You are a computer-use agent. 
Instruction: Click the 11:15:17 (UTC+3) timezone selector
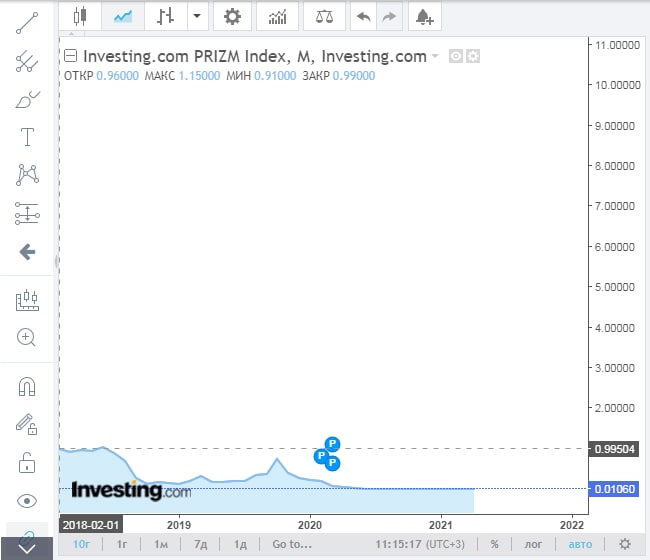[x=420, y=544]
